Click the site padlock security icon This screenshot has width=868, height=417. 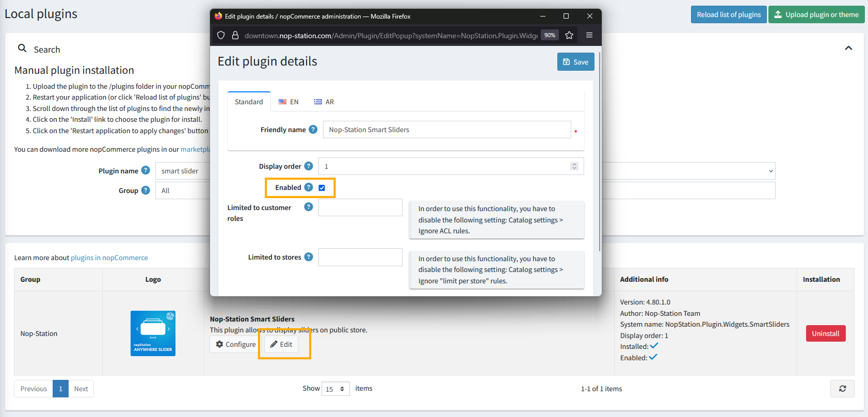[x=235, y=35]
